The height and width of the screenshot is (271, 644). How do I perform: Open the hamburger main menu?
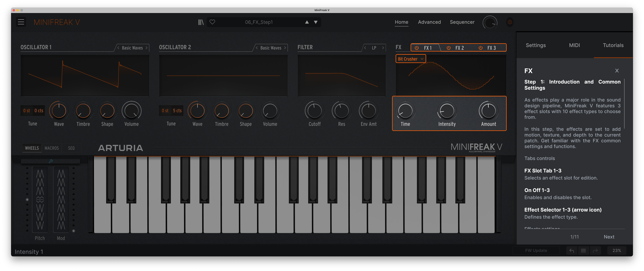tap(21, 22)
